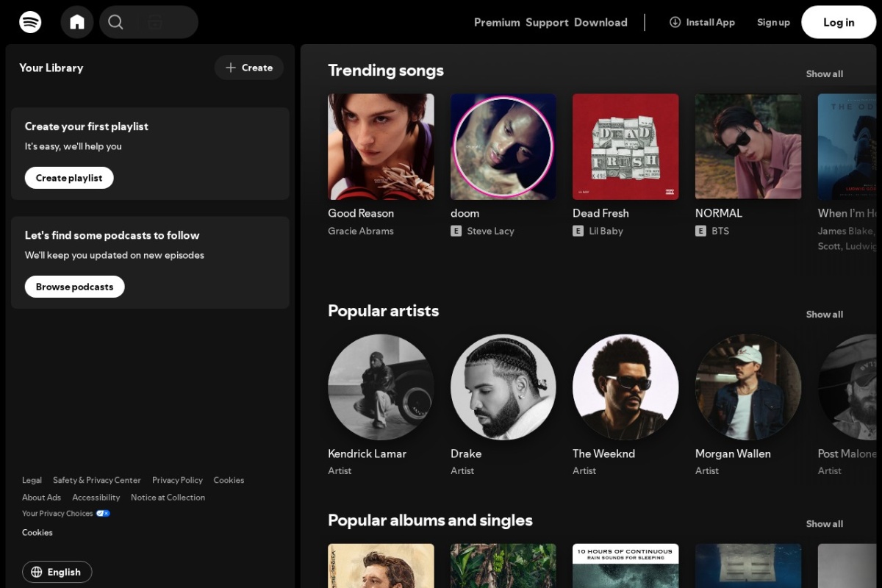Click the Log in button
This screenshot has height=588, width=882.
point(839,22)
